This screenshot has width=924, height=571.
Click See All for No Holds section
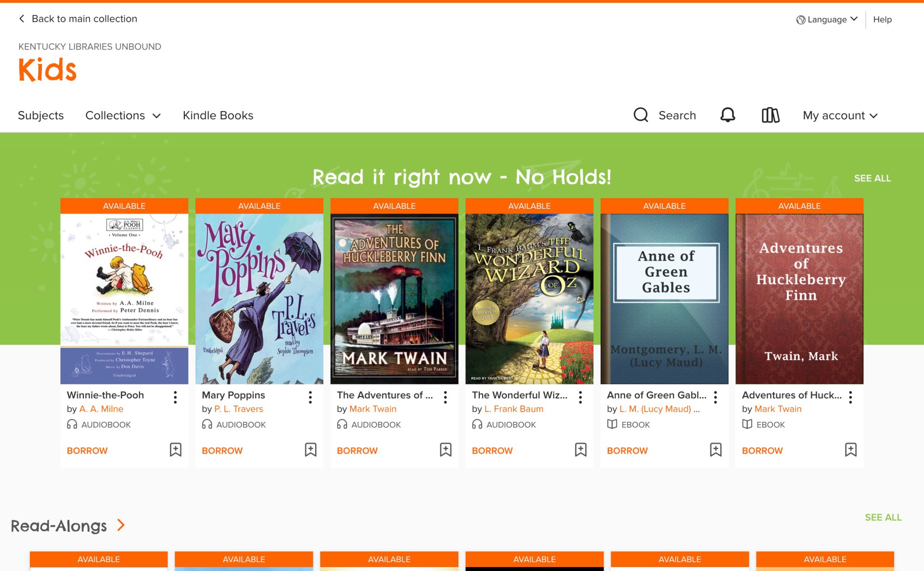(x=872, y=178)
